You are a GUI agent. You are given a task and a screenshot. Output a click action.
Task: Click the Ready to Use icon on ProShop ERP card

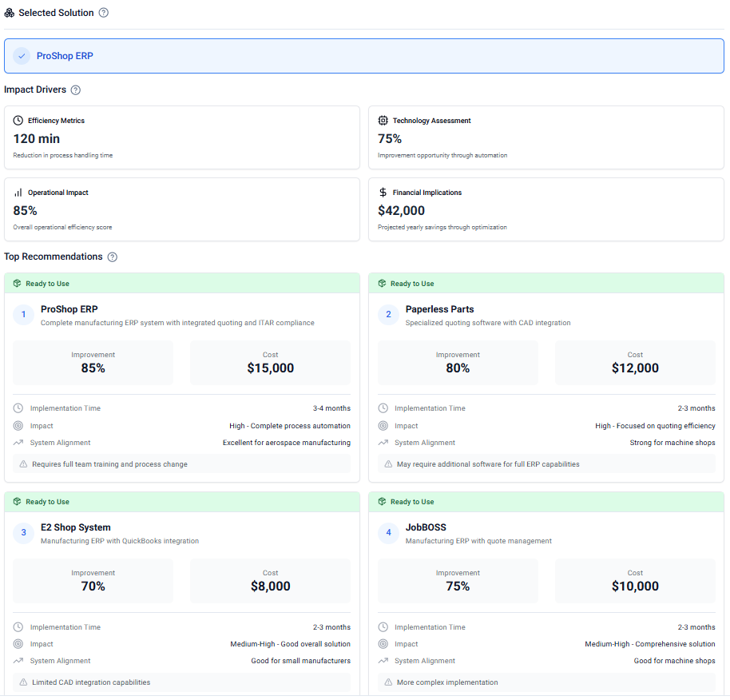tap(18, 284)
